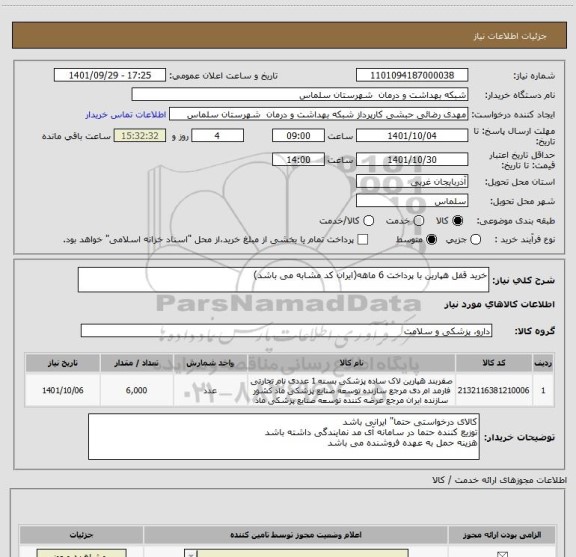The image size is (576, 557).
Task: Click the شماره نیاز number field
Action: pyautogui.click(x=412, y=75)
